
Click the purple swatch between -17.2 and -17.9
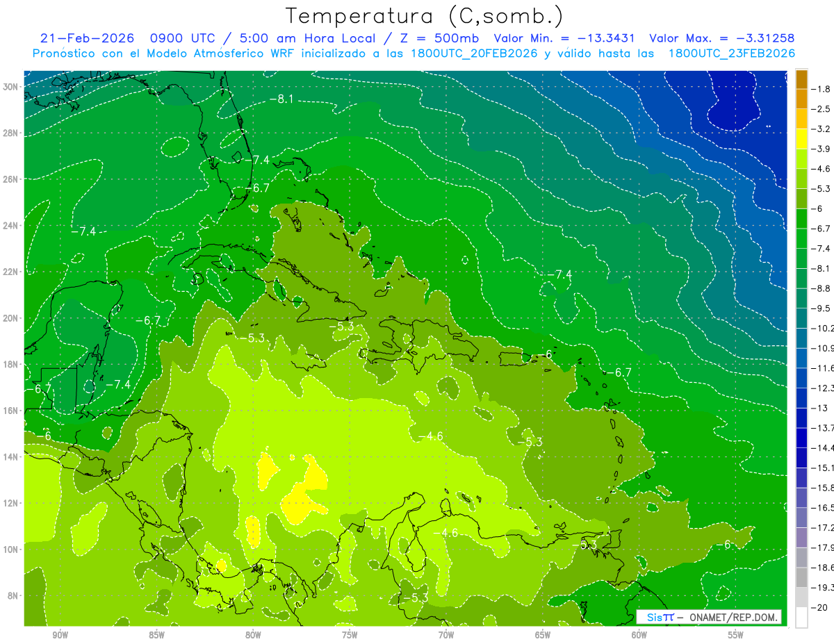pyautogui.click(x=801, y=538)
